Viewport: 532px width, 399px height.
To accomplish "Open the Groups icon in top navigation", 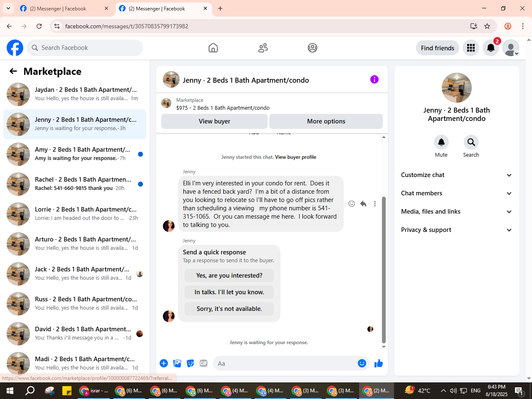I will pos(313,48).
